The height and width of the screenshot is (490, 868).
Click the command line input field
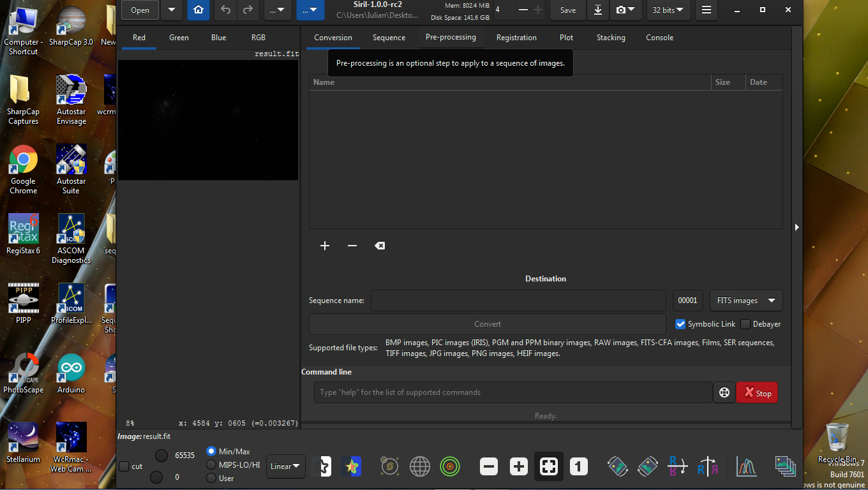coord(513,392)
